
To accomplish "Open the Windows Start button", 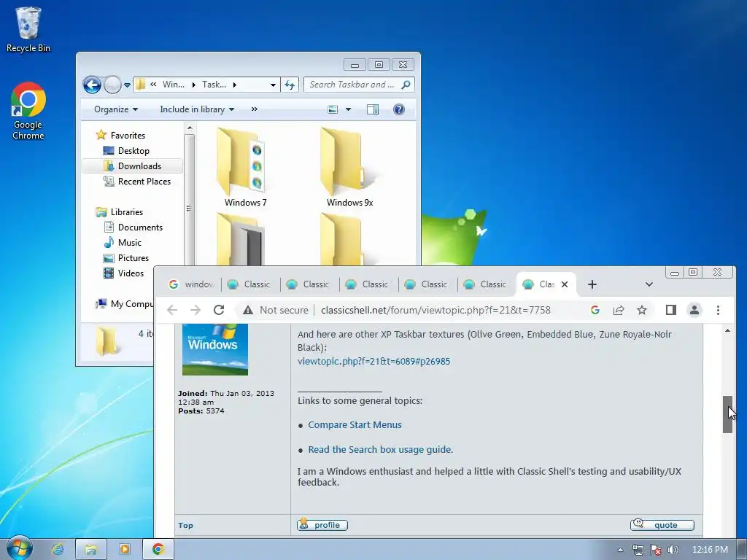I will 19,549.
